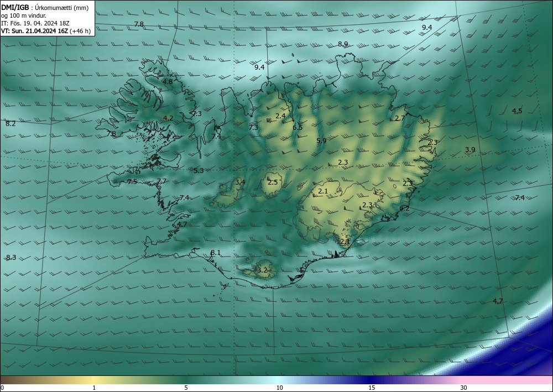Click the 5.9 value on the map
Image resolution: width=553 pixels, height=392 pixels.
pos(321,140)
